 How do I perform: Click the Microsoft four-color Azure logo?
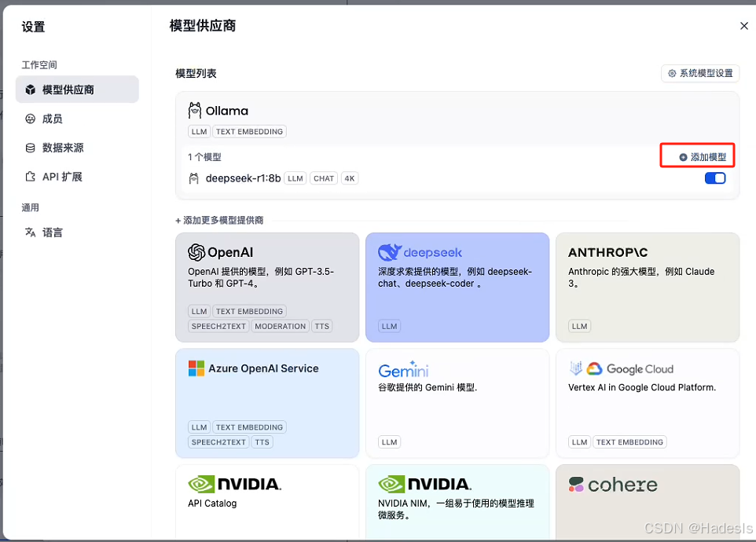tap(196, 368)
